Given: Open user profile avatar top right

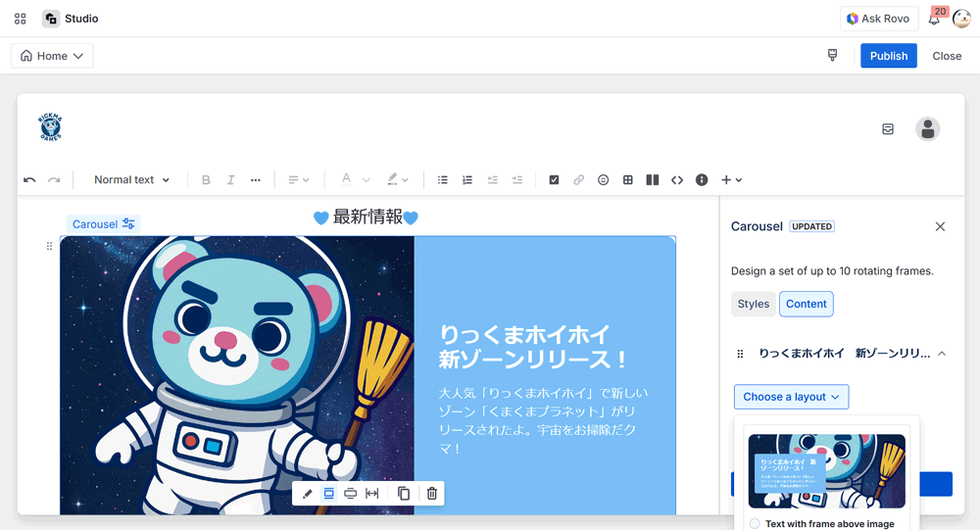Looking at the screenshot, I should coord(961,19).
